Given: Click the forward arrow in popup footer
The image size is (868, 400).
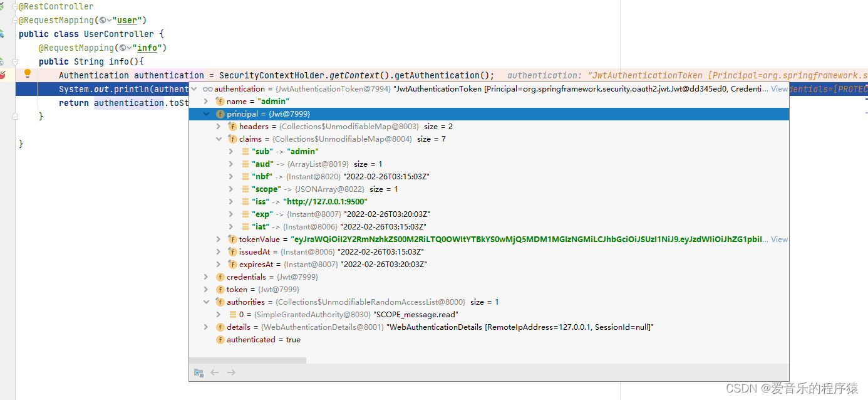Looking at the screenshot, I should pos(231,372).
